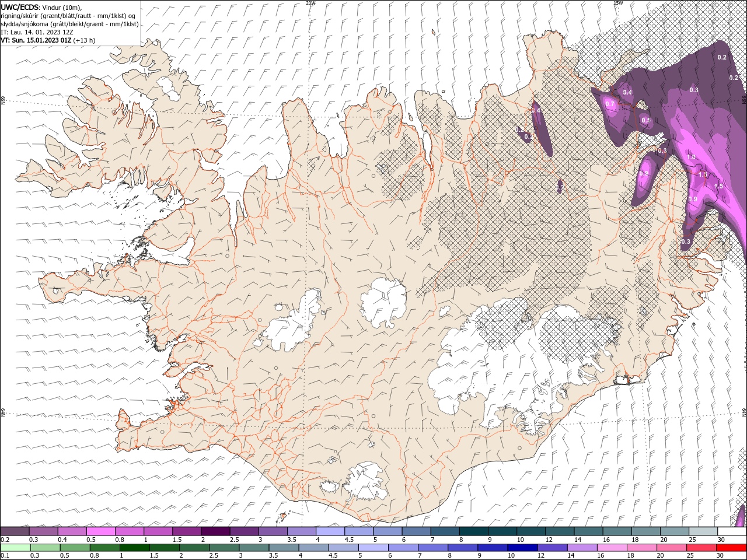The image size is (747, 560).
Task: Select the light lavender snow swatch labelled 4
Action: click(x=330, y=531)
